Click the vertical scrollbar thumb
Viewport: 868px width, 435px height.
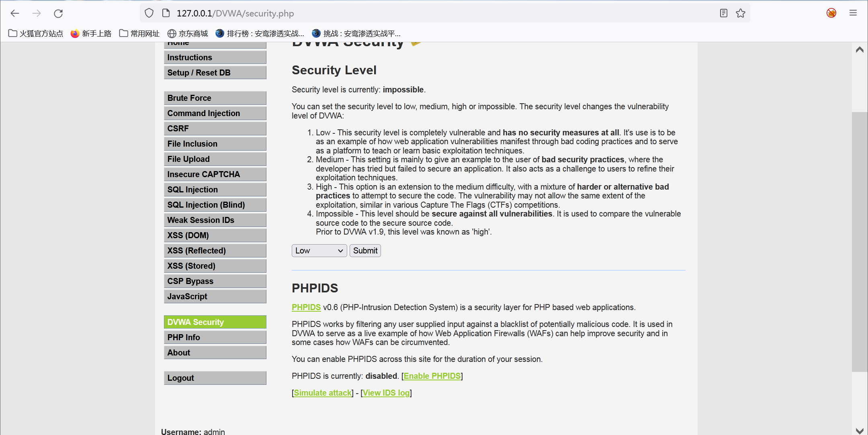pos(860,241)
